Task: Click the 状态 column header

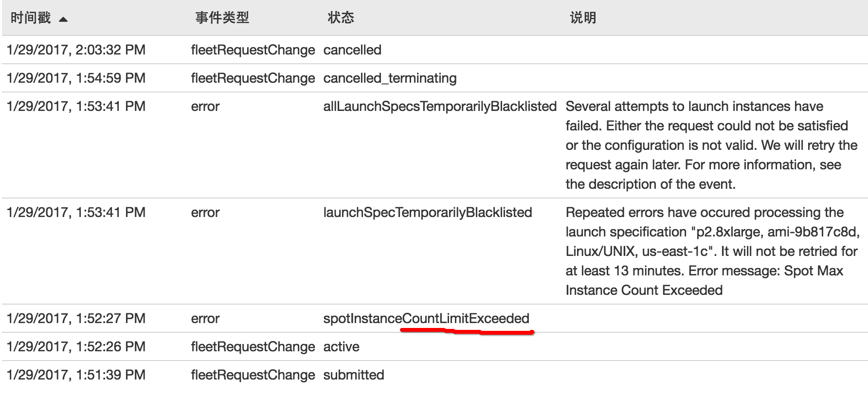Action: pyautogui.click(x=341, y=18)
